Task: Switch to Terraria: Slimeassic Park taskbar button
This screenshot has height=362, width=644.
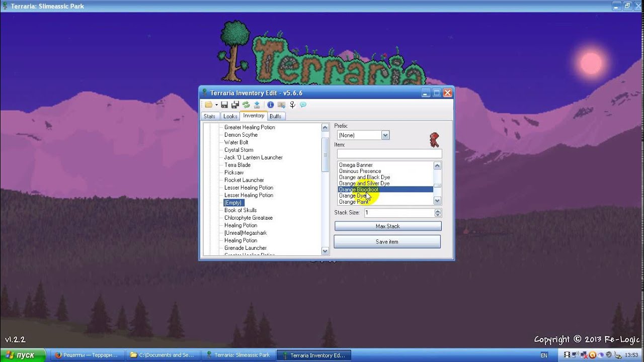Action: 238,355
